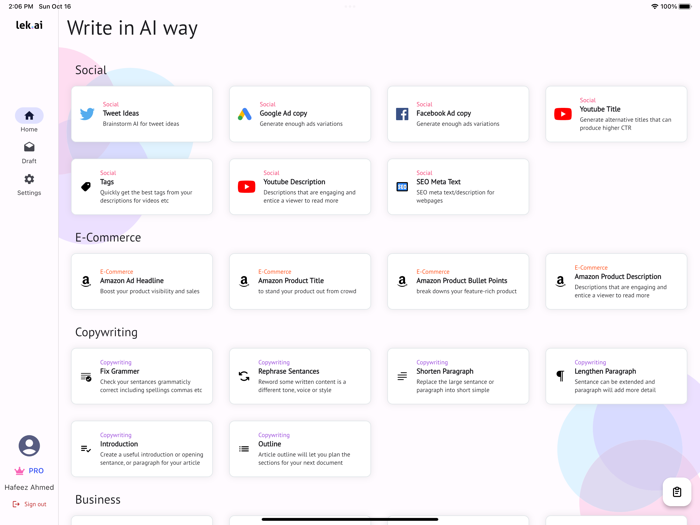Click the Business section heading
The image size is (700, 525).
(x=98, y=499)
